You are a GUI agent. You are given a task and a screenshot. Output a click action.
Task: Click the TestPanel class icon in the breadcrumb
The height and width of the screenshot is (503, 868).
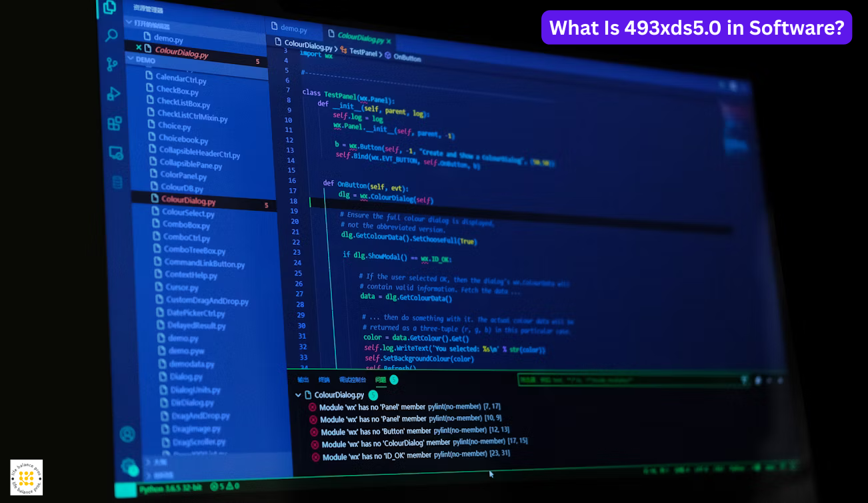pyautogui.click(x=344, y=50)
